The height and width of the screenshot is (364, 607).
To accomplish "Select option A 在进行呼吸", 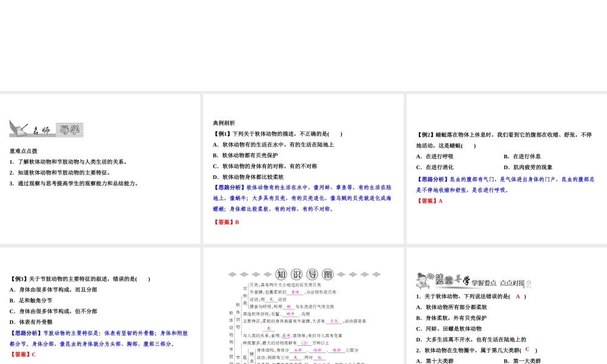I will (435, 157).
